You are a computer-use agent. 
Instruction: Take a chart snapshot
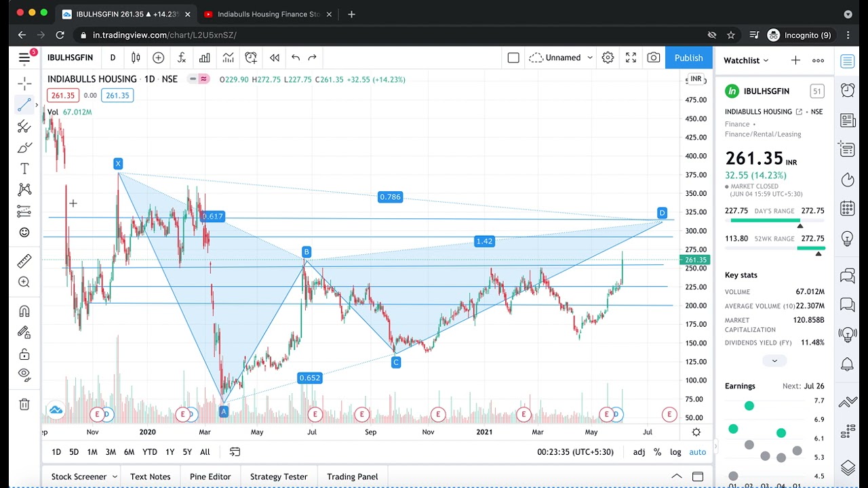coord(654,58)
